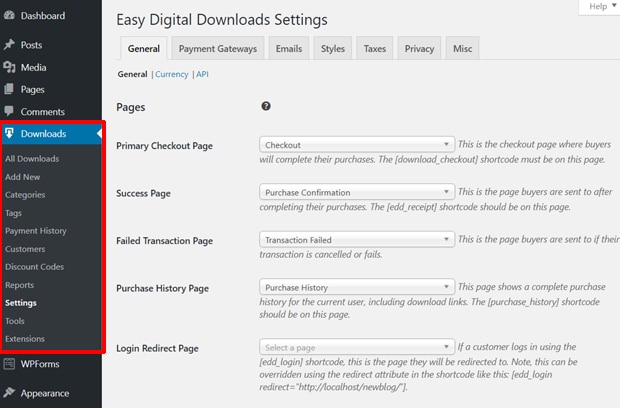Switch to the Payment Gateways tab
The height and width of the screenshot is (408, 620).
pyautogui.click(x=218, y=49)
